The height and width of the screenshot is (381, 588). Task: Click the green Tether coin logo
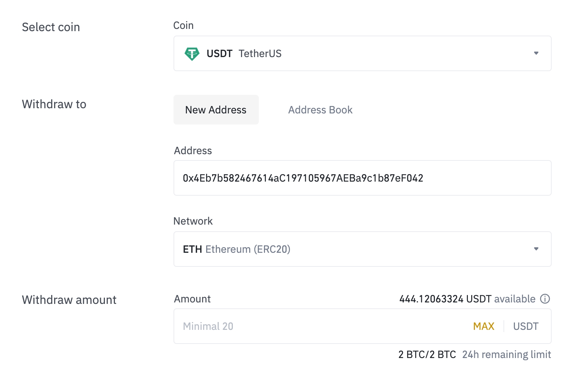pos(192,54)
